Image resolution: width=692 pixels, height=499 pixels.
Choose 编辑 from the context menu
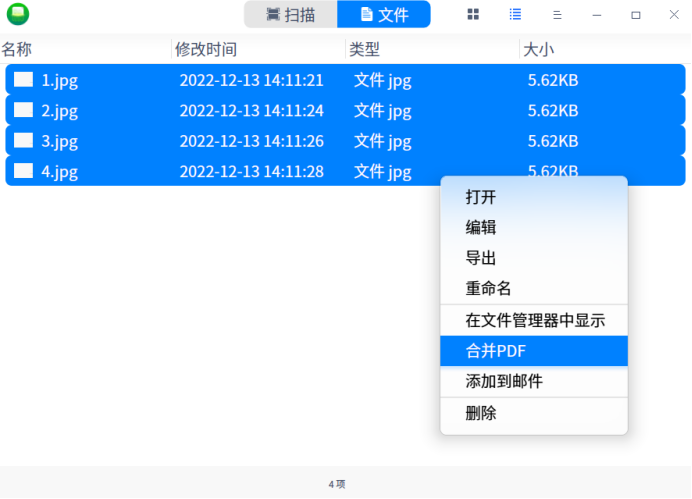[x=534, y=228]
